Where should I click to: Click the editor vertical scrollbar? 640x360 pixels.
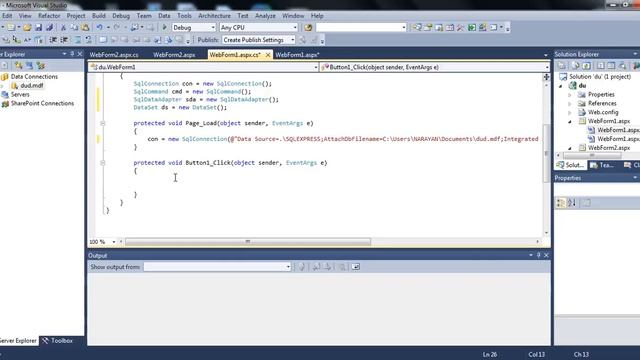(547, 153)
